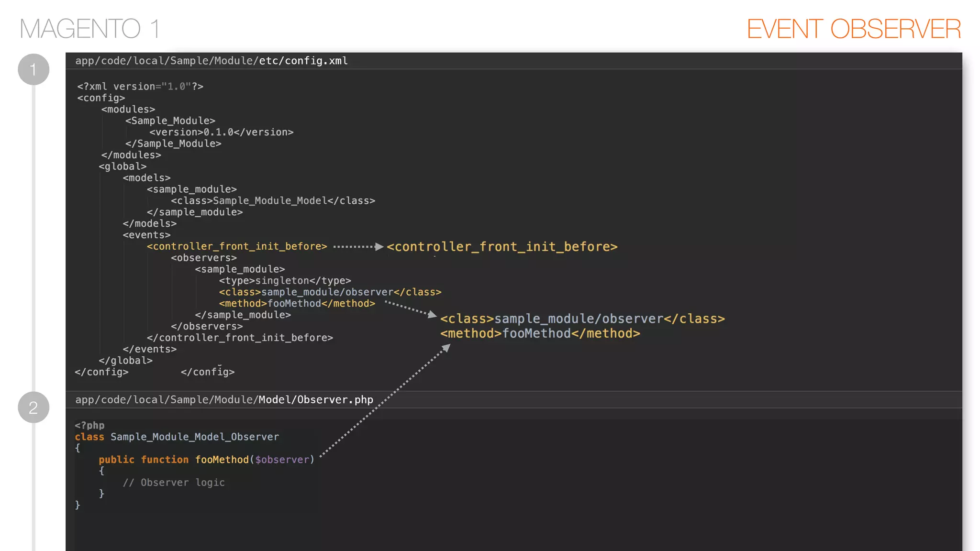The height and width of the screenshot is (551, 980).
Task: Select the <type>singleton</type> line
Action: pyautogui.click(x=285, y=281)
